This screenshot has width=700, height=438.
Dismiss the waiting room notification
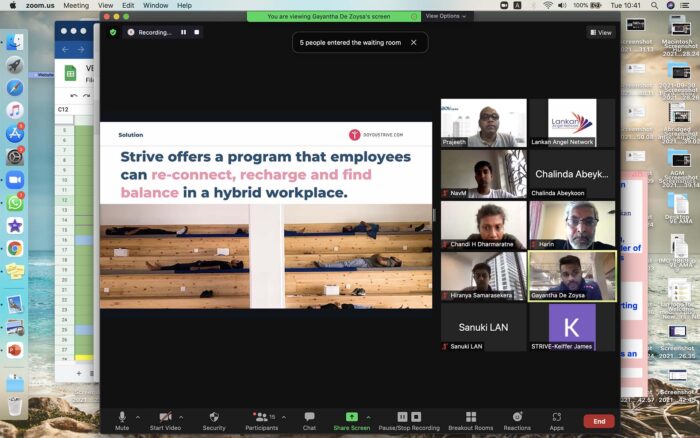click(x=413, y=42)
